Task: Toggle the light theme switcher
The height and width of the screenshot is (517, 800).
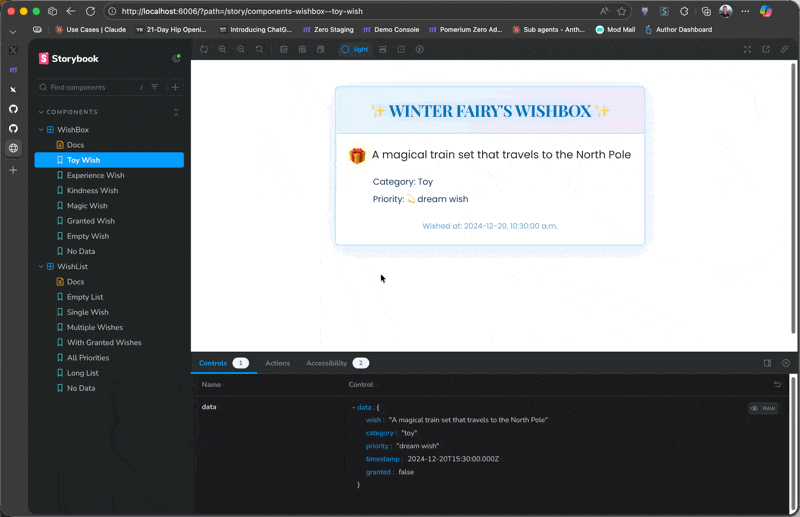Action: pos(354,49)
